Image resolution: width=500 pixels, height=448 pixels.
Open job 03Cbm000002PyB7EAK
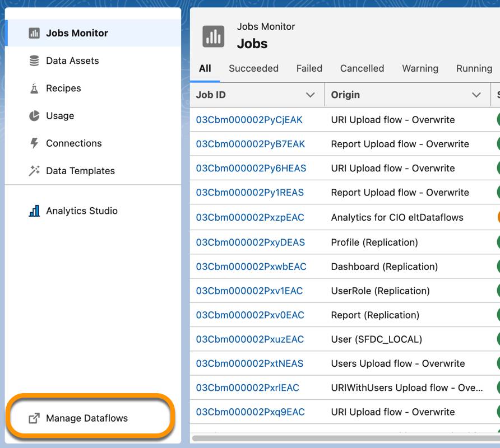(251, 144)
